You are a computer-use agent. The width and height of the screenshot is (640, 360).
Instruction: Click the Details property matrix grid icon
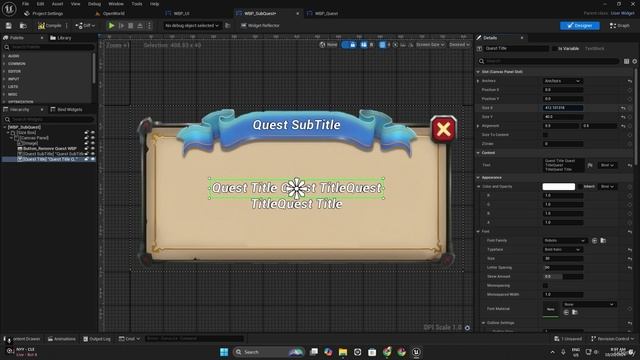[x=626, y=61]
